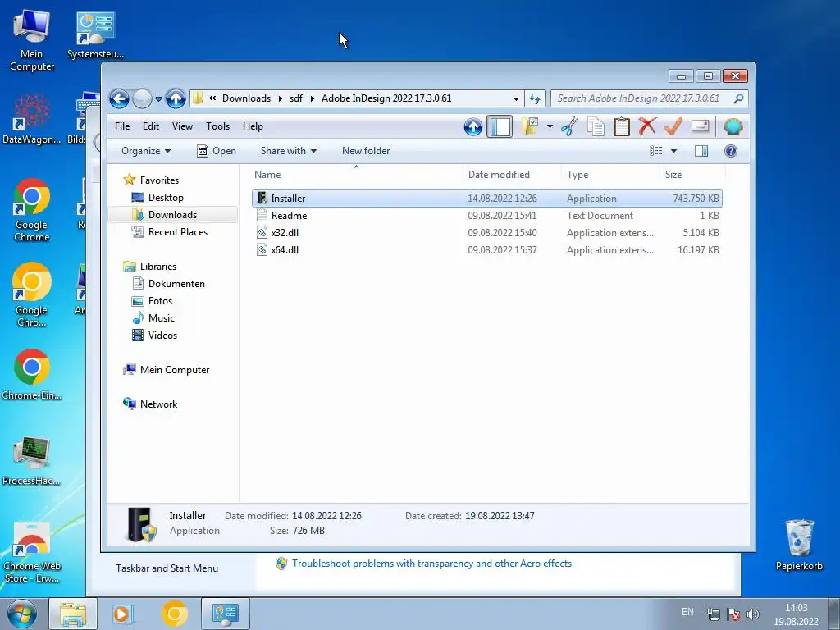Viewport: 840px width, 630px height.
Task: Click New folder button
Action: pos(366,151)
